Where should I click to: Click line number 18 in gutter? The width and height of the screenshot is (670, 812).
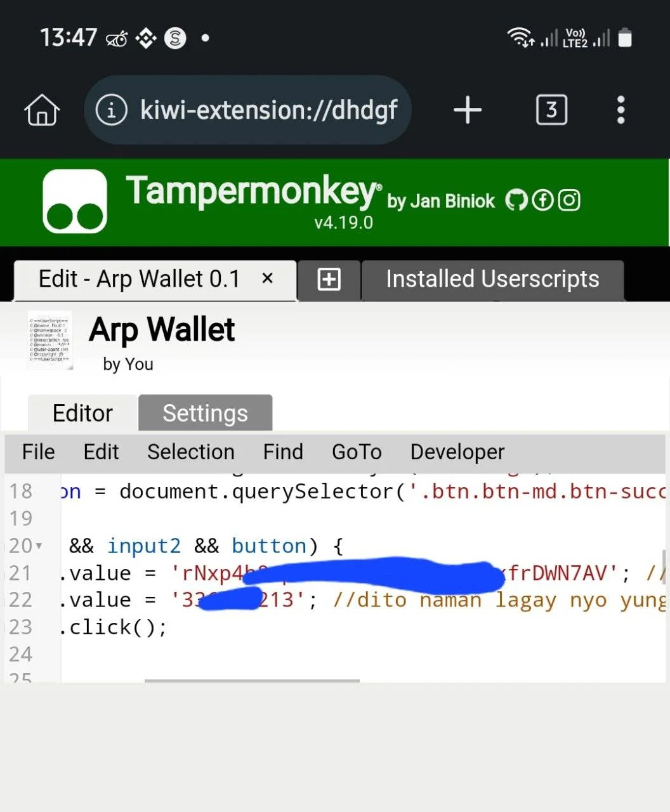(20, 491)
